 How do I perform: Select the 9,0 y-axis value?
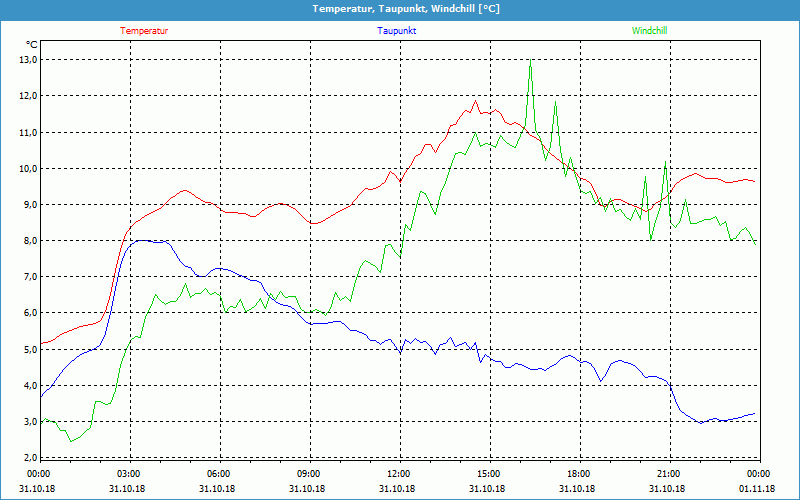pos(30,205)
